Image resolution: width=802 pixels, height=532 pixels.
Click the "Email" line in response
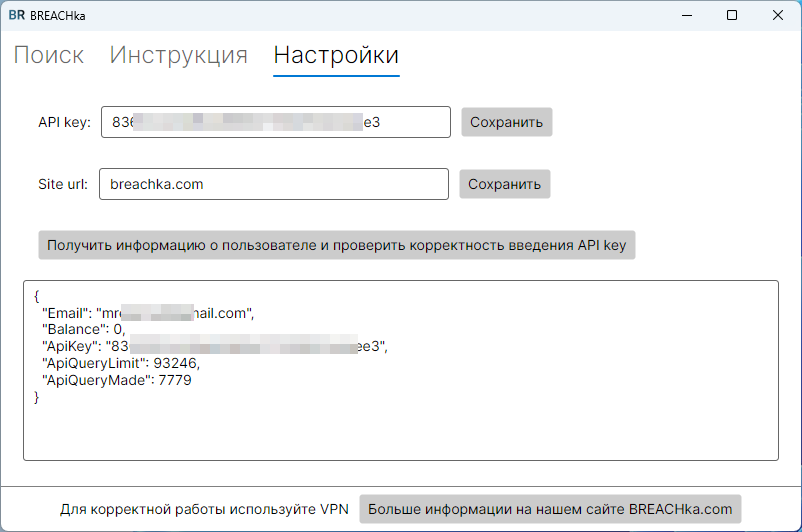click(x=148, y=313)
